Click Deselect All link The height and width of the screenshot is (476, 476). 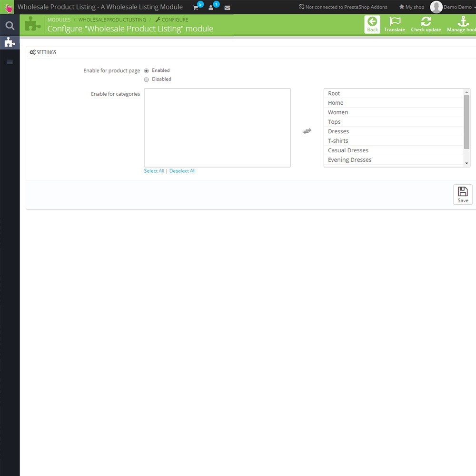[182, 171]
